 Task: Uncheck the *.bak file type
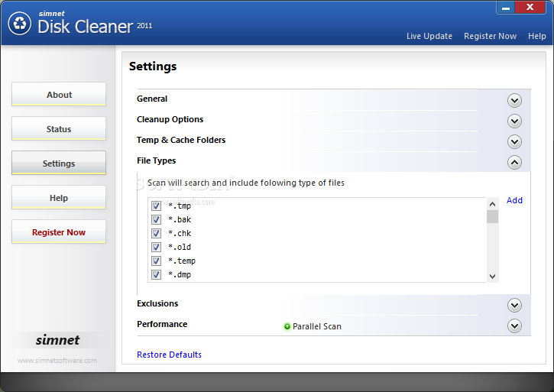(x=156, y=219)
